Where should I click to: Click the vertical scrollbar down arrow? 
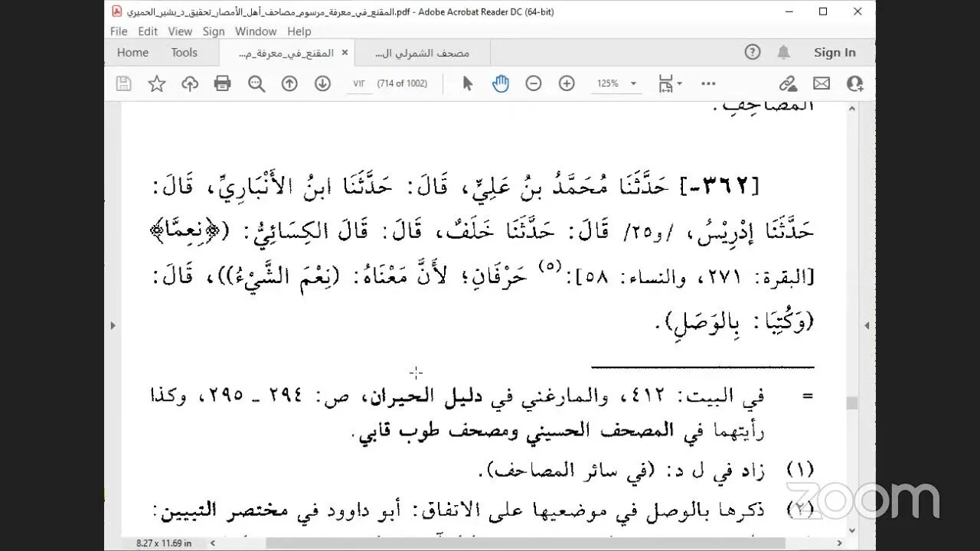852,530
